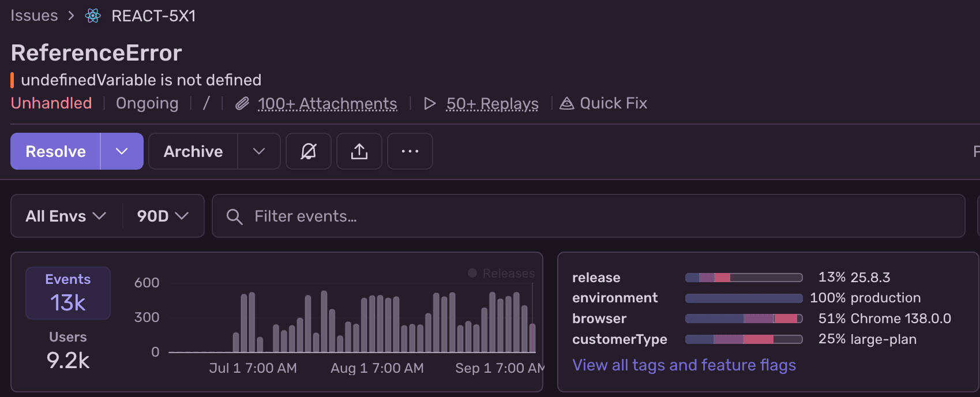Screen dimensions: 980x397
Task: Go to Issues breadcrumb
Action: click(x=34, y=16)
